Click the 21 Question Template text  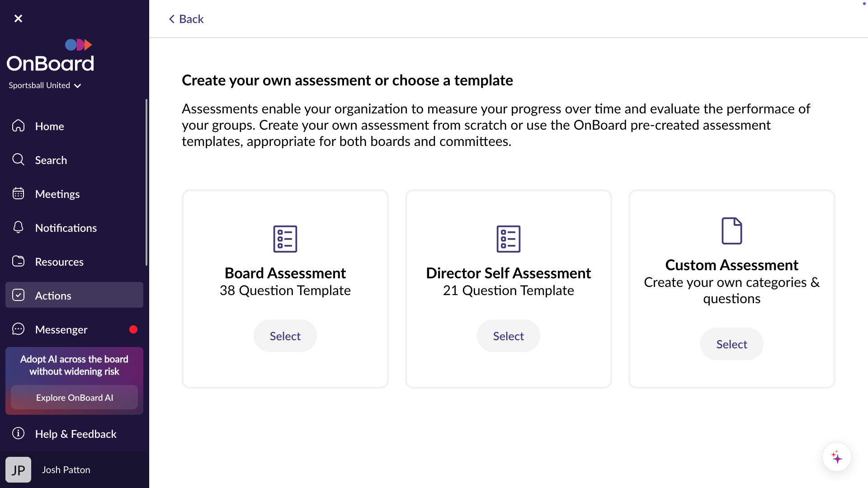509,291
